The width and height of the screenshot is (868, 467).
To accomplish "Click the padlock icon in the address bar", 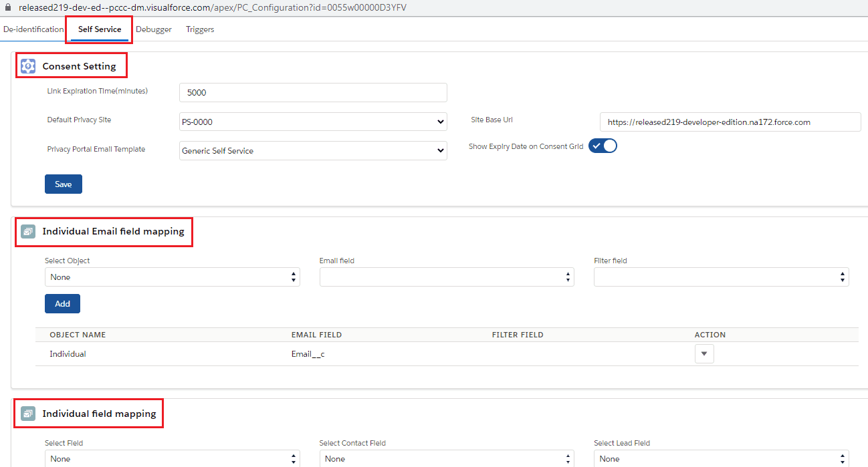I will click(7, 7).
